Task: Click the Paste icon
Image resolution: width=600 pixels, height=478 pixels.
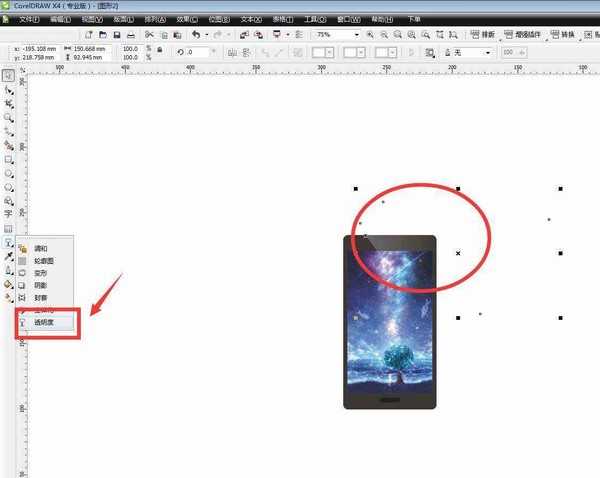Action: click(177, 35)
